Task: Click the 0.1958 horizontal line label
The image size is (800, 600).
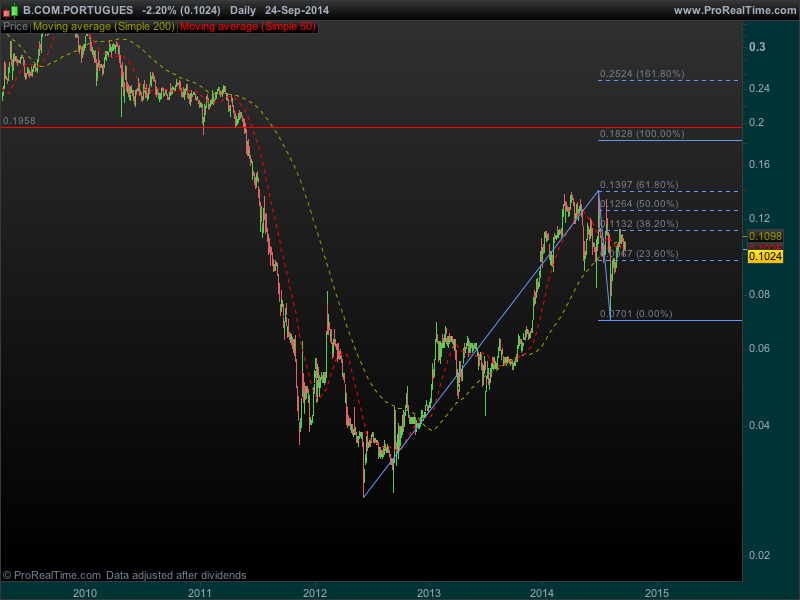Action: click(19, 121)
